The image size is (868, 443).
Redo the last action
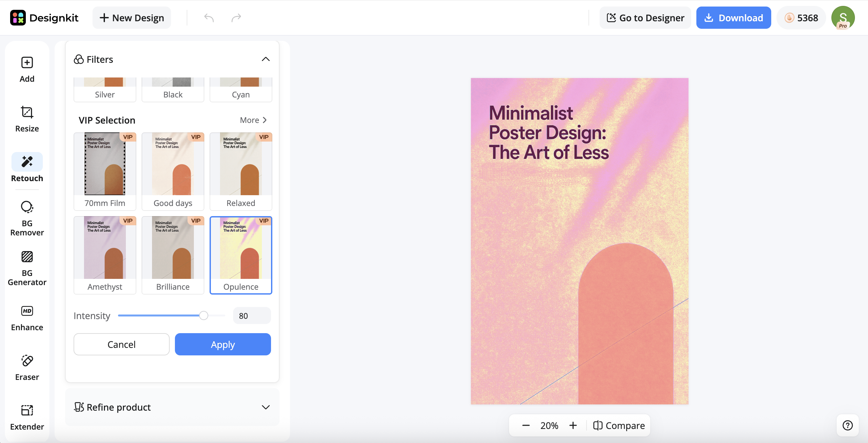coord(236,18)
